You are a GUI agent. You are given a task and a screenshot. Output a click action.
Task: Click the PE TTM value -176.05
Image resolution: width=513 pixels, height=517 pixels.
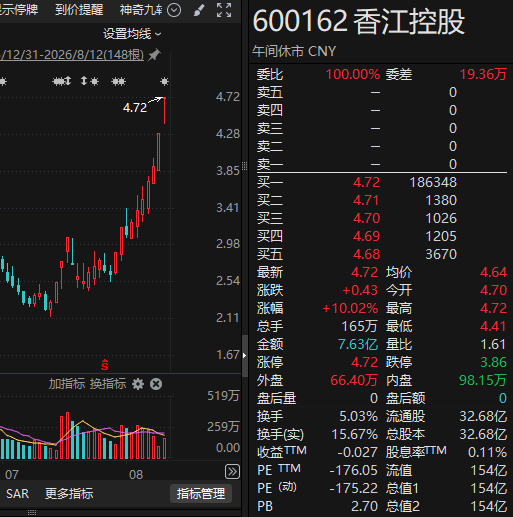[353, 470]
